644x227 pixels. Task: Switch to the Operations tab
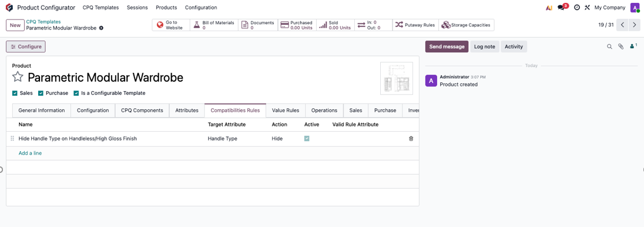pos(324,110)
